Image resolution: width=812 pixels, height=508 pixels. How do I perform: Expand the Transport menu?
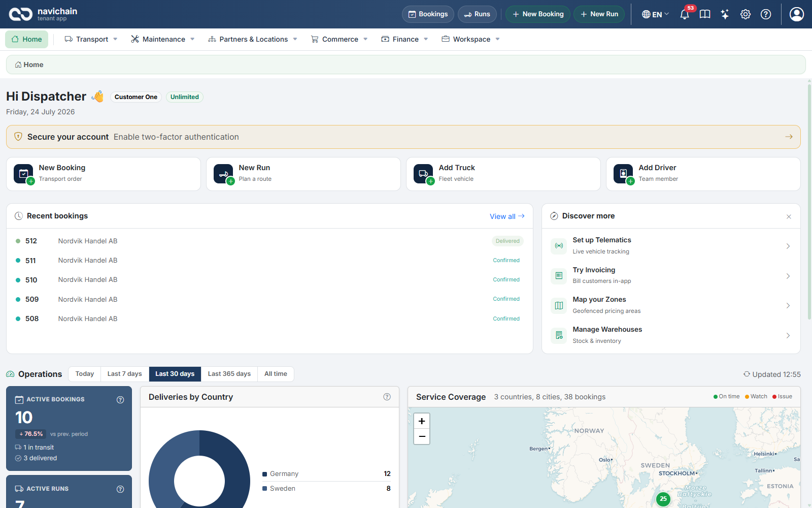click(91, 39)
